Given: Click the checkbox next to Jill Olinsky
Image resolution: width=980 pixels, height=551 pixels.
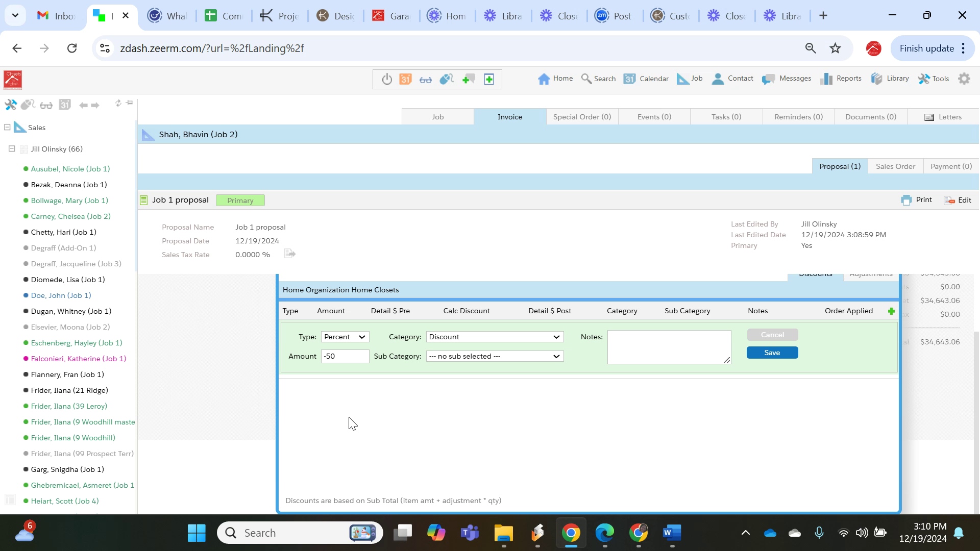Looking at the screenshot, I should (x=23, y=149).
